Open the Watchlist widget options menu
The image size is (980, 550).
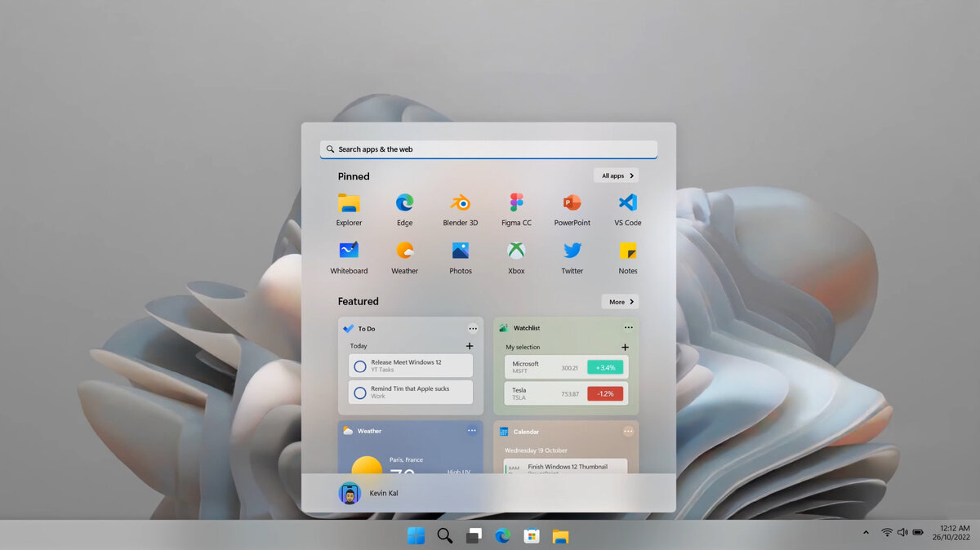tap(629, 327)
